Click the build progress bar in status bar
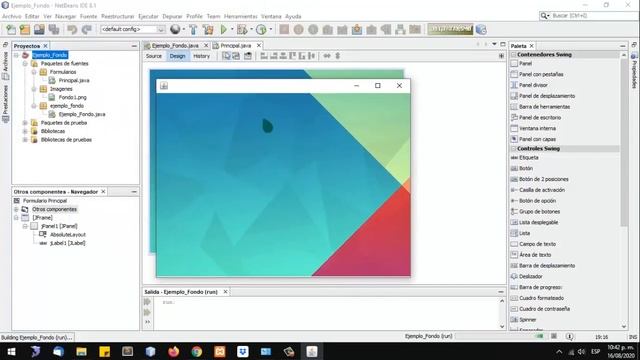This screenshot has width=640, height=360. (500, 336)
